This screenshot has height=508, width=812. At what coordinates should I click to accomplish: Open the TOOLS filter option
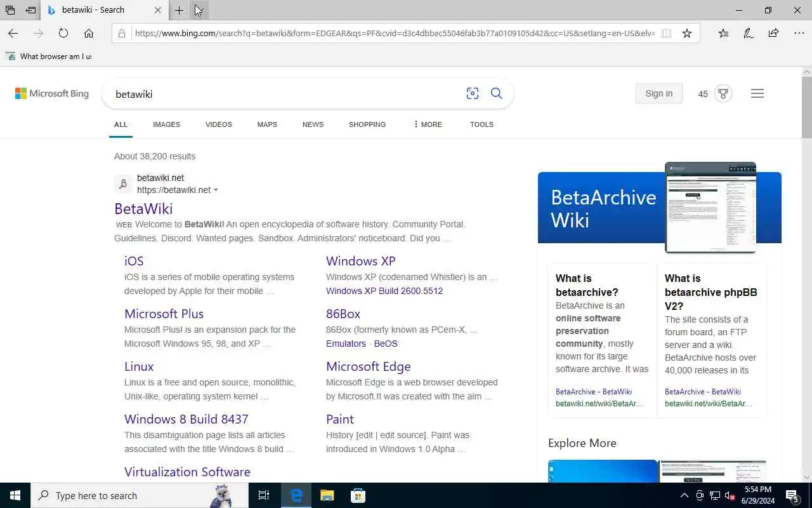pos(481,124)
